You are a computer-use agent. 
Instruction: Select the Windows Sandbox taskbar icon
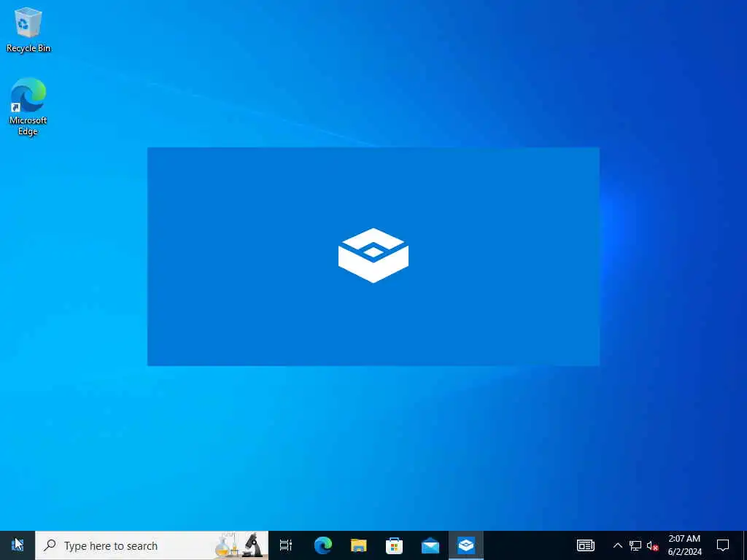pyautogui.click(x=465, y=545)
